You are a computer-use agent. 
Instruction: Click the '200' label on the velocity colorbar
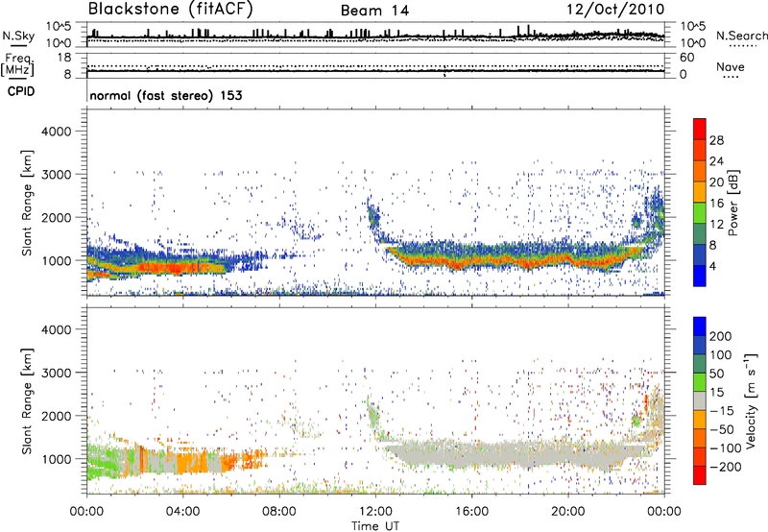pyautogui.click(x=721, y=336)
